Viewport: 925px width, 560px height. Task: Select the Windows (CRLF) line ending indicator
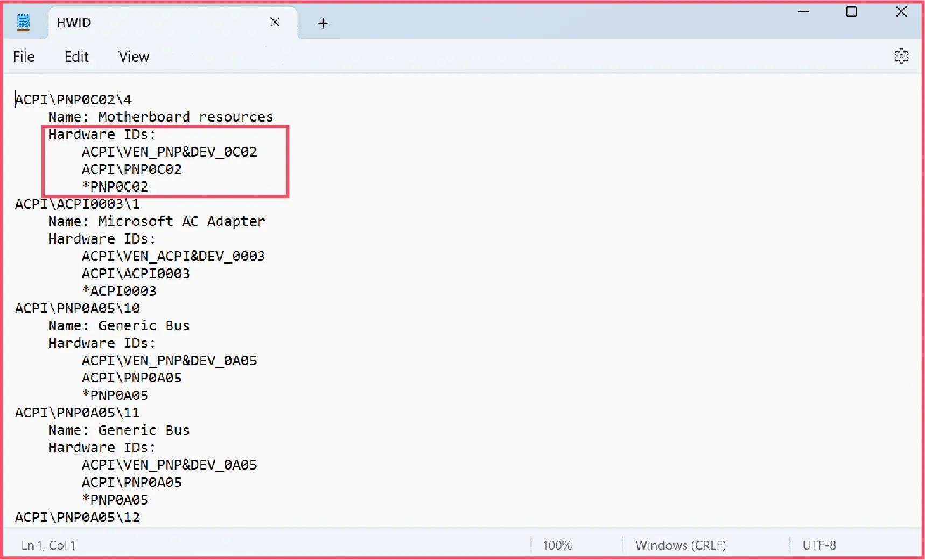680,545
